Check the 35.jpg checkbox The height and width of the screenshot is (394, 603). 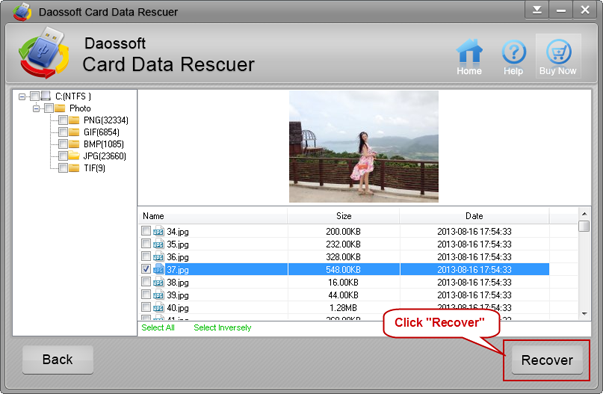pos(146,243)
